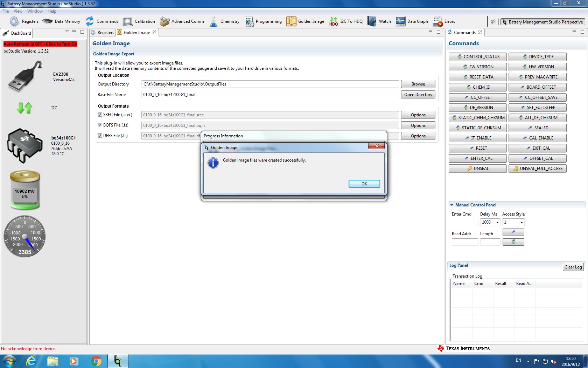Toggle the BQFS File checkbox

[x=100, y=125]
